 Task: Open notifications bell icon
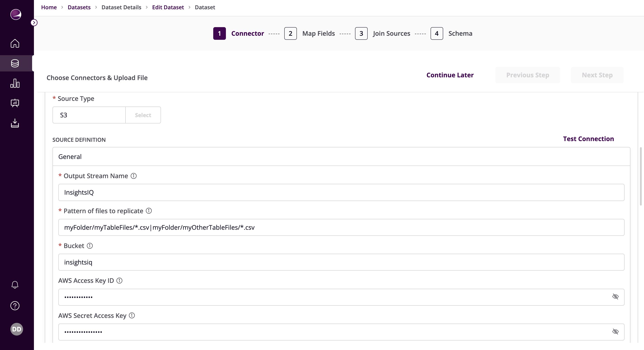coord(15,284)
